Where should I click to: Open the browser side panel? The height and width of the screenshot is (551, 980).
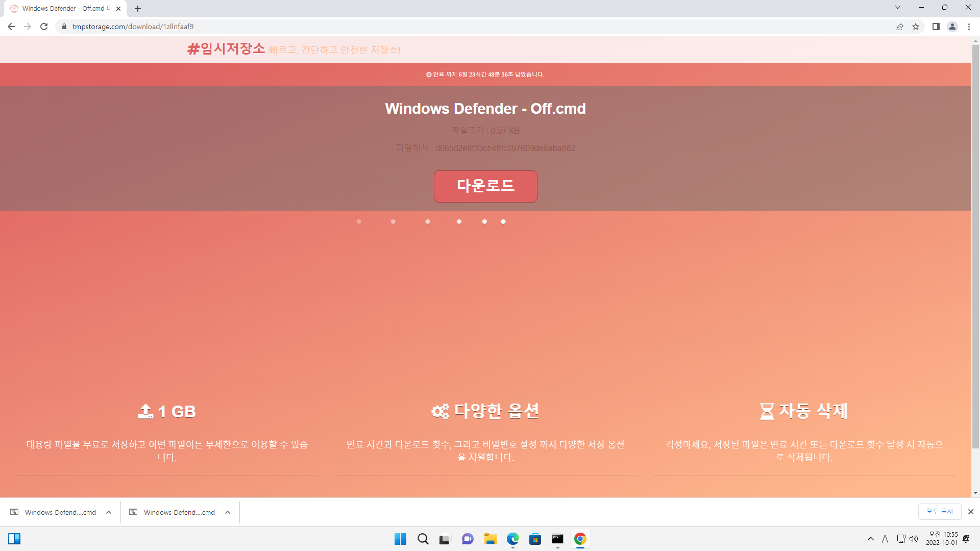tap(936, 27)
